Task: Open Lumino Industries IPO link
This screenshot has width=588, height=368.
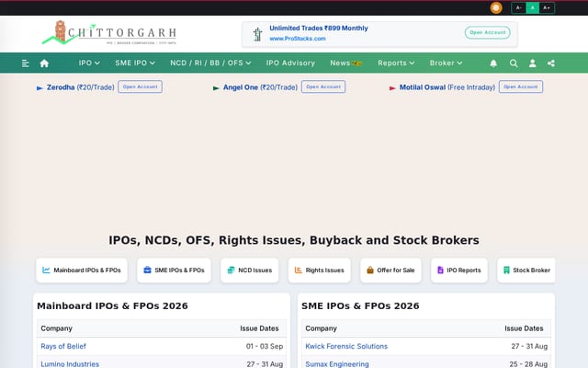Action: tap(70, 364)
